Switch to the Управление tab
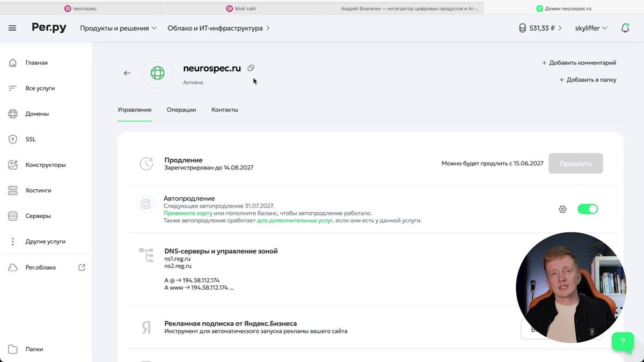 (134, 109)
